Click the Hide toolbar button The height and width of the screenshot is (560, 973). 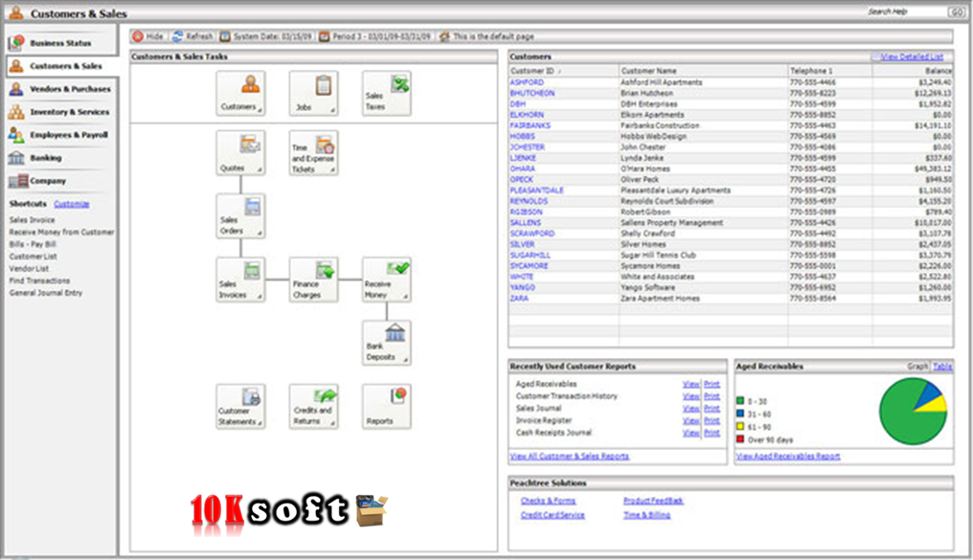148,36
